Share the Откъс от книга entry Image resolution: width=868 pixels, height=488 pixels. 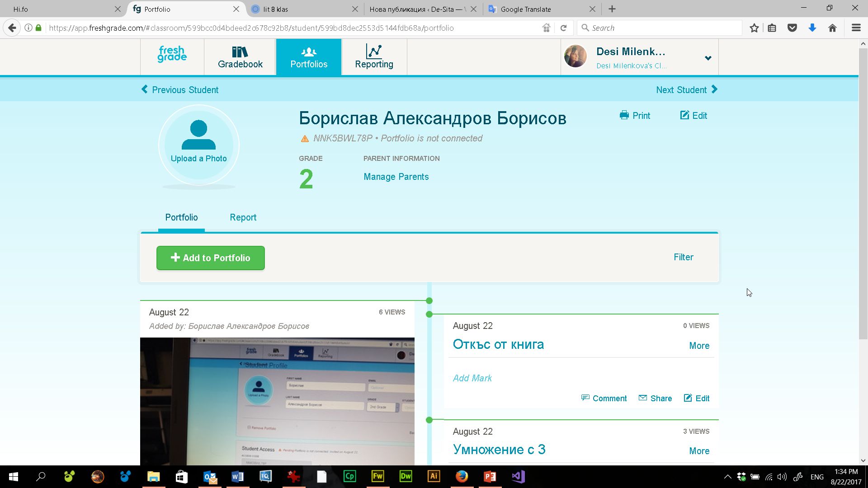[655, 398]
